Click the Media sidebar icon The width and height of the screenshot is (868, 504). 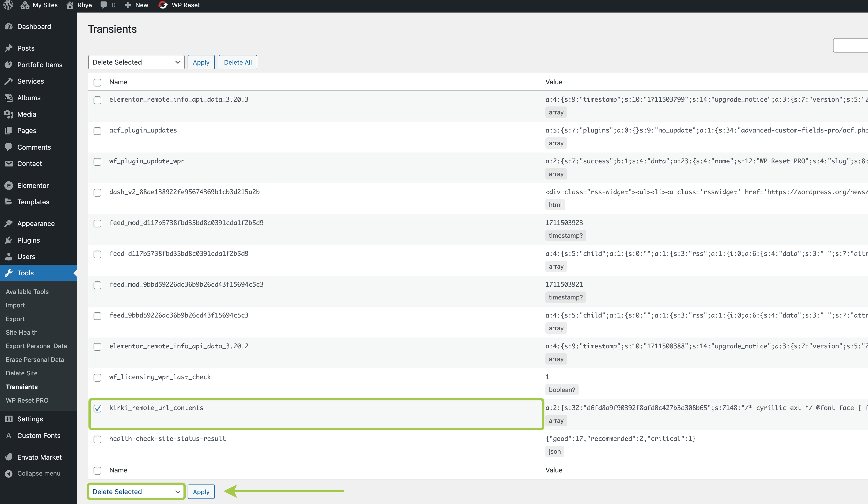coord(9,114)
